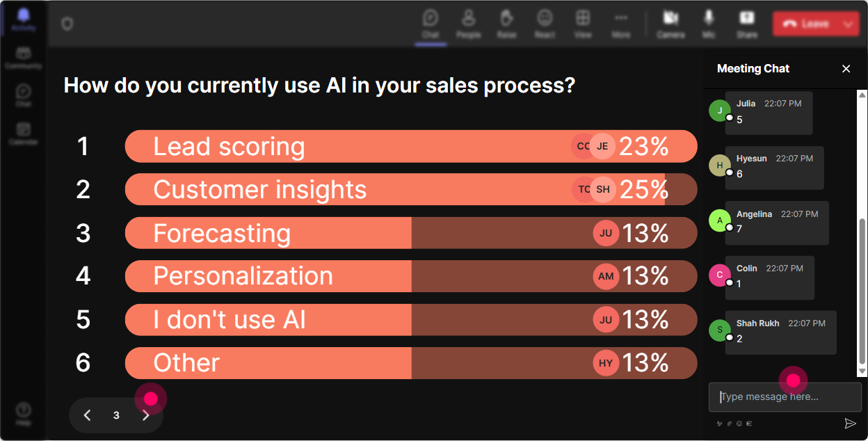The image size is (868, 441).
Task: Open the Share content option
Action: point(747,24)
